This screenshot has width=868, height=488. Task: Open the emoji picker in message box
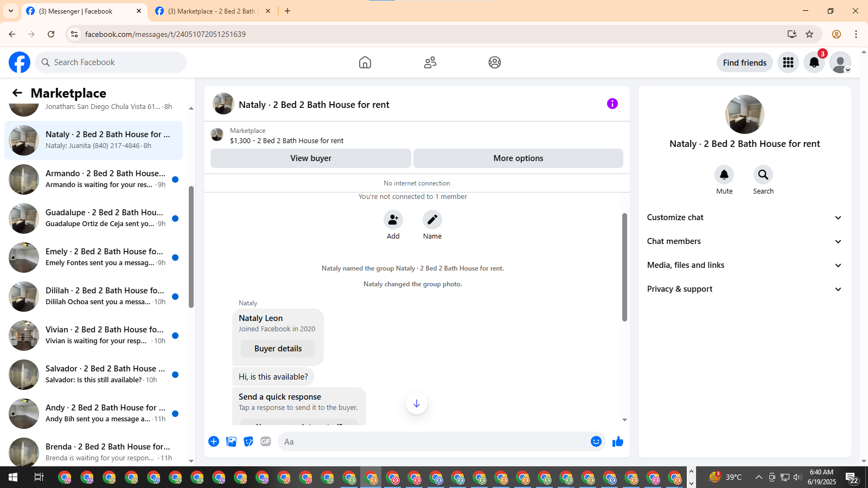[x=596, y=441]
